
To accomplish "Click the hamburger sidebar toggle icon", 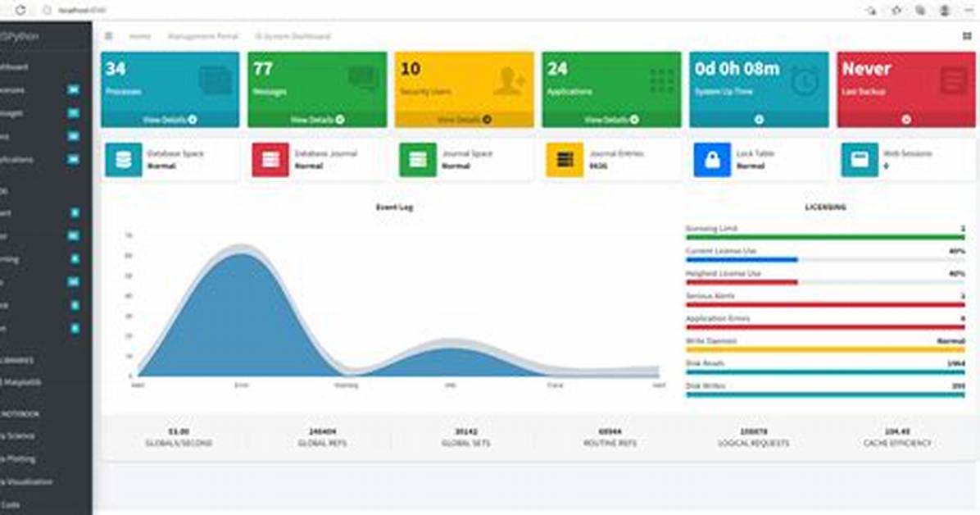I will (109, 36).
